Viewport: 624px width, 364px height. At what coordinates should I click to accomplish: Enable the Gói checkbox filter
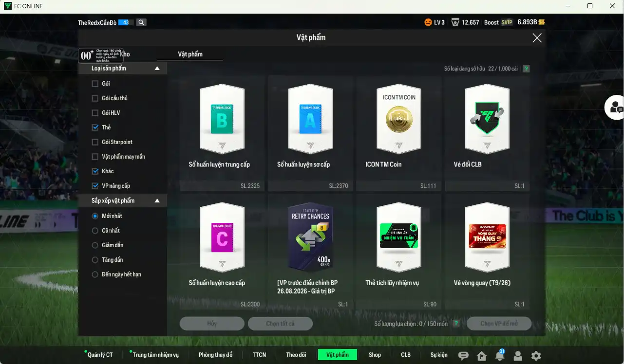pyautogui.click(x=95, y=84)
